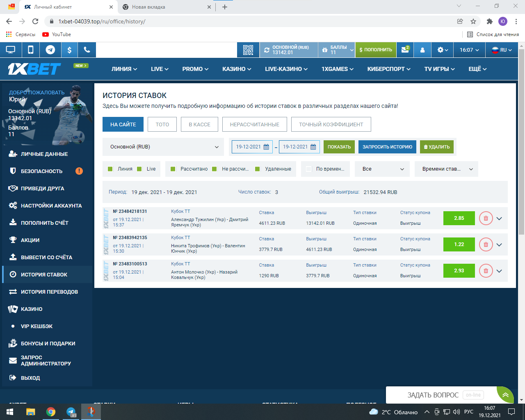Delete bet № 23484218131 with trash icon
The width and height of the screenshot is (525, 420).
click(486, 218)
